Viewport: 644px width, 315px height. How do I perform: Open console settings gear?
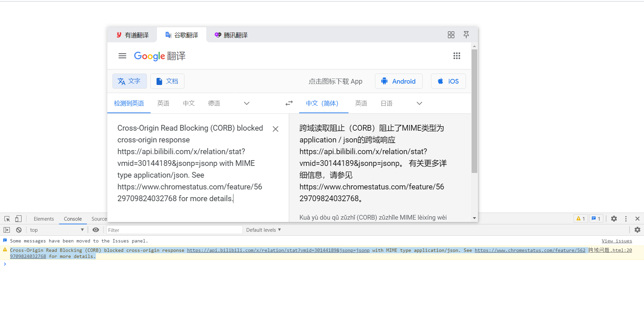(637, 230)
